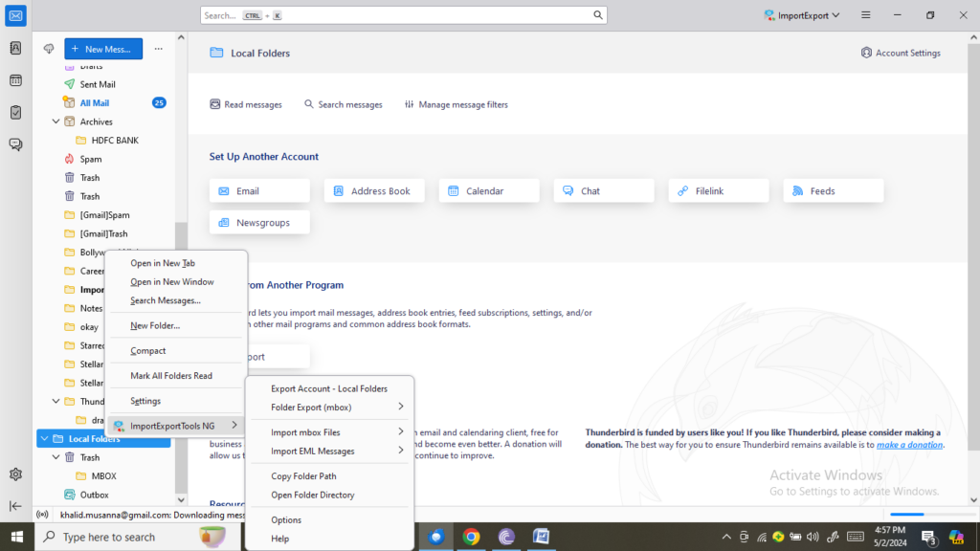Select New Folder from the context menu
Screen dimensions: 980x551
(x=153, y=326)
